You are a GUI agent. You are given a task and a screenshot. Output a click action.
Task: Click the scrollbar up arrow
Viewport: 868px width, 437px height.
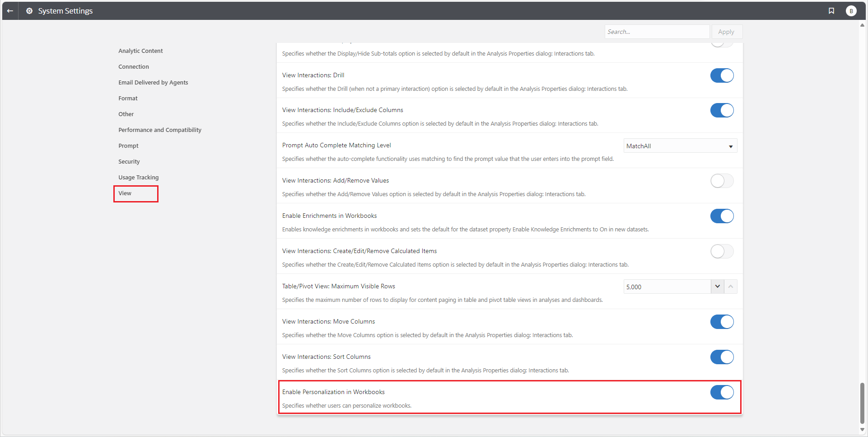pyautogui.click(x=862, y=26)
